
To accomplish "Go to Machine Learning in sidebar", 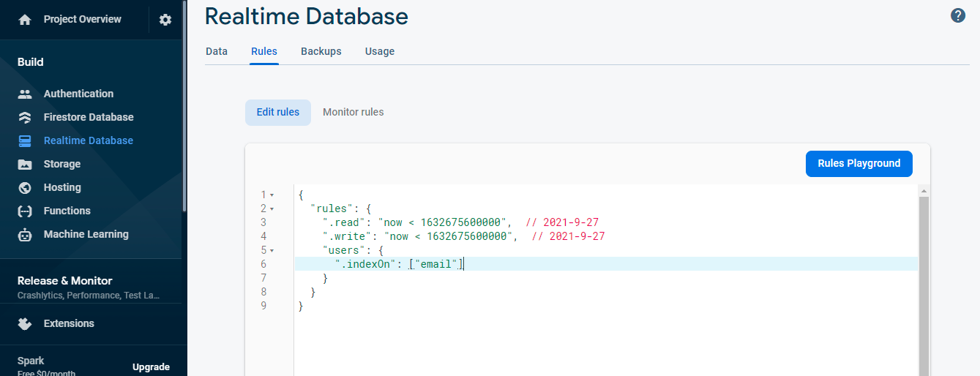I will 86,234.
